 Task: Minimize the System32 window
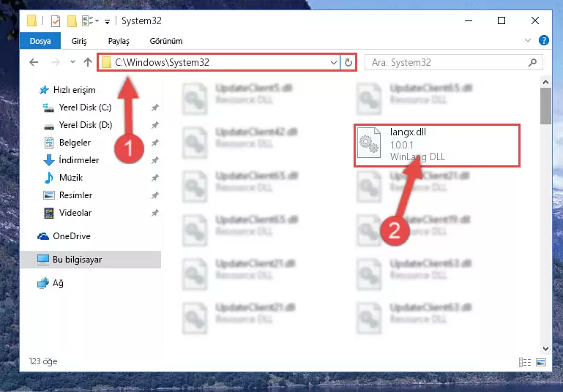[469, 20]
